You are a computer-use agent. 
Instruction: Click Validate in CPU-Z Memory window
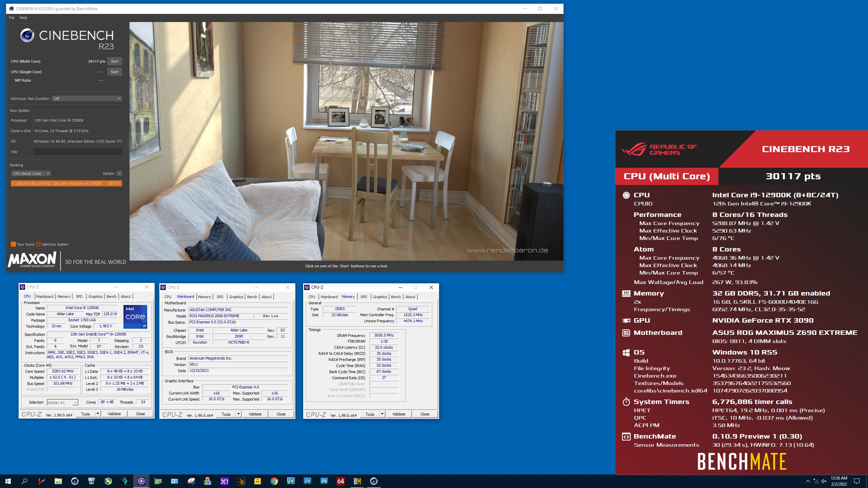coord(399,414)
